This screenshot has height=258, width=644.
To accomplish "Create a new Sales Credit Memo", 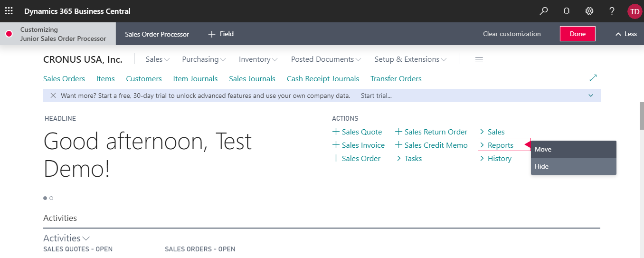I will [x=431, y=145].
